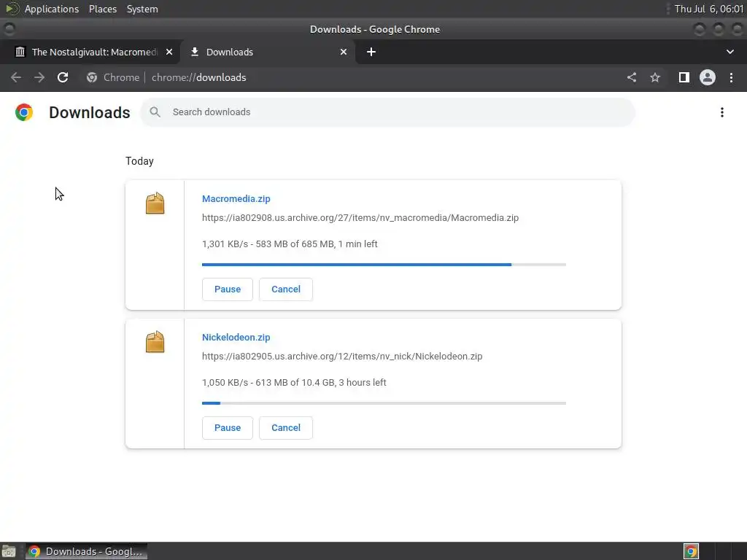Select the Downloads - Google Chrome taskbar entry
Viewport: 747px width, 560px height.
(87, 551)
